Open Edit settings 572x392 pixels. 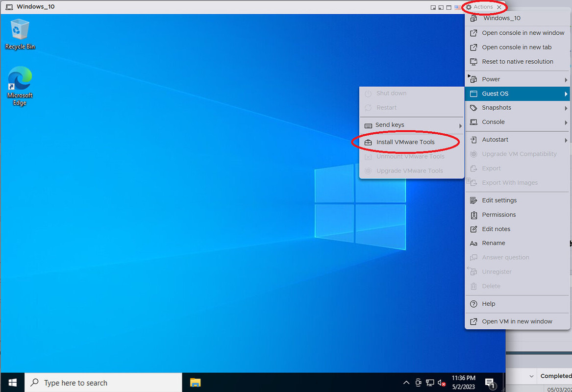517,200
